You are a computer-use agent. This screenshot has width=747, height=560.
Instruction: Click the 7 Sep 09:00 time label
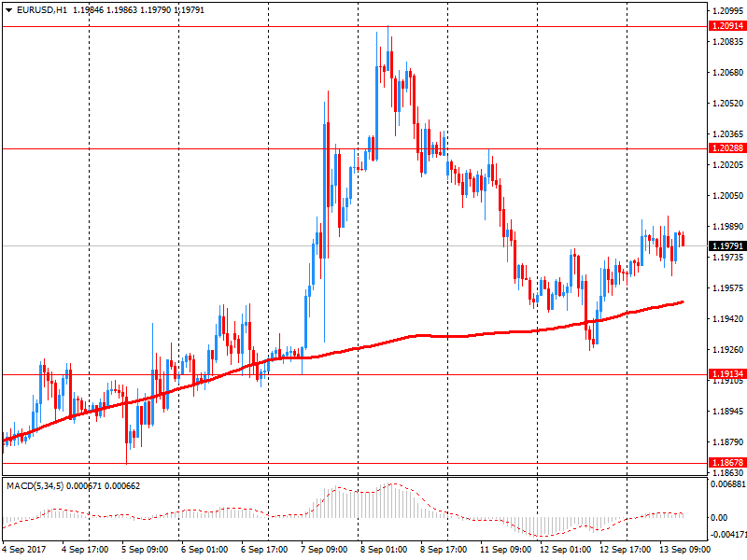(x=324, y=550)
